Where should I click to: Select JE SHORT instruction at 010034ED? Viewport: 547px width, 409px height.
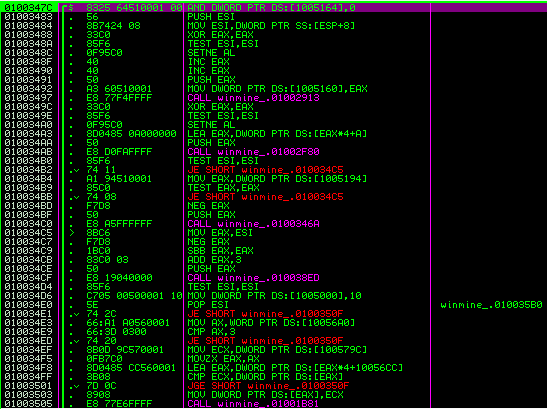tap(265, 341)
